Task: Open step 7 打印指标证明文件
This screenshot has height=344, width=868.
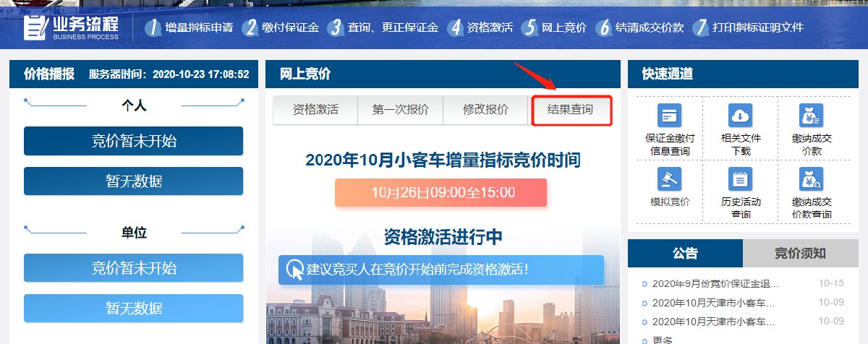Action: tap(748, 27)
